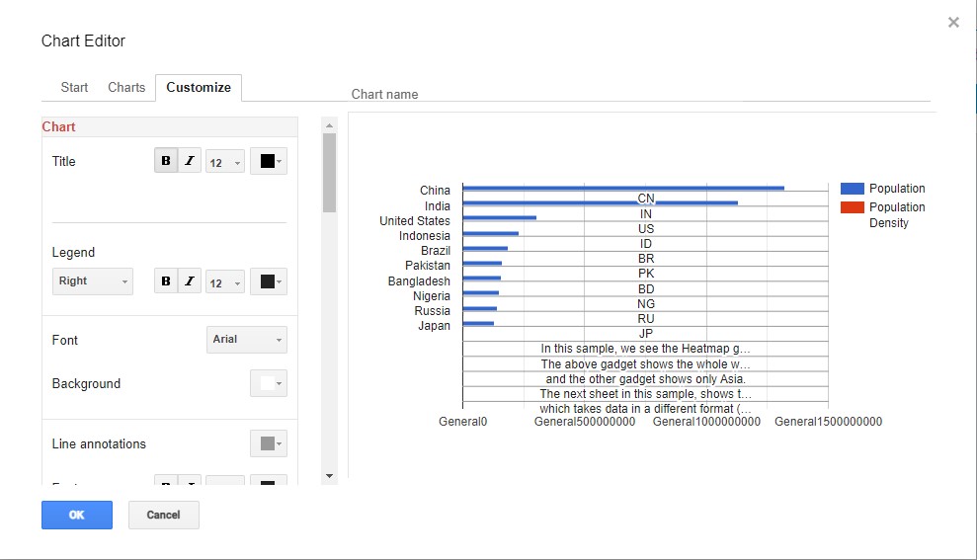Choose Line annotations gray color swatch
The image size is (977, 560).
click(x=269, y=444)
